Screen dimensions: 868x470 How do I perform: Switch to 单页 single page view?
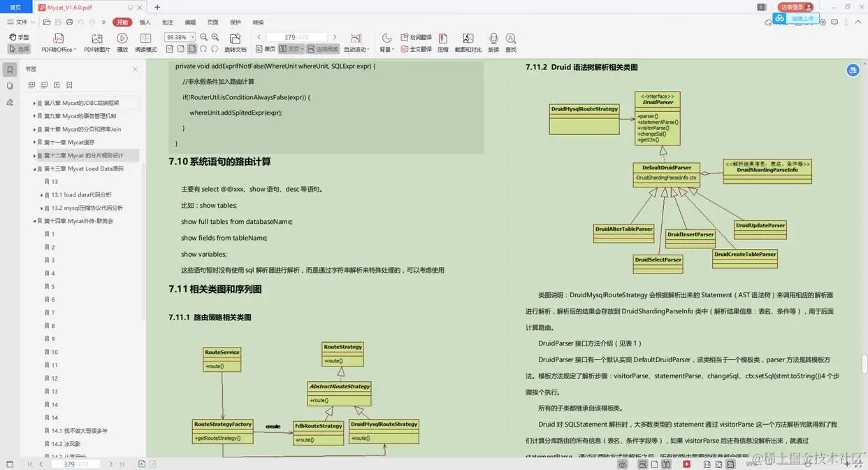click(x=265, y=49)
